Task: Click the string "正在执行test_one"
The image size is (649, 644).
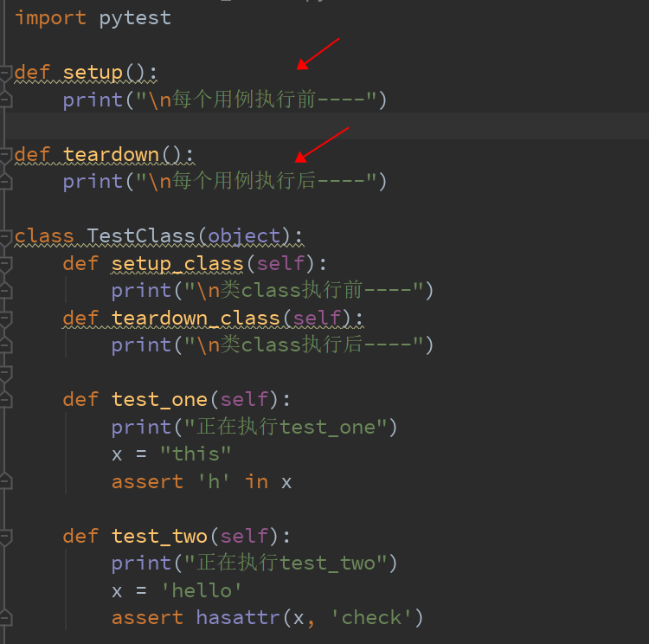Action: pyautogui.click(x=286, y=427)
